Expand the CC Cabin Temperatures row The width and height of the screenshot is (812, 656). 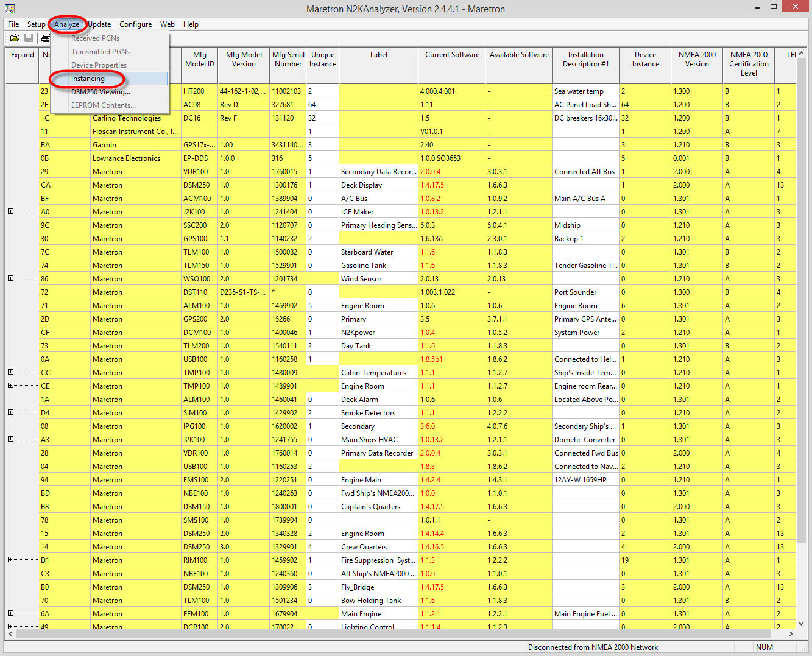click(x=10, y=372)
